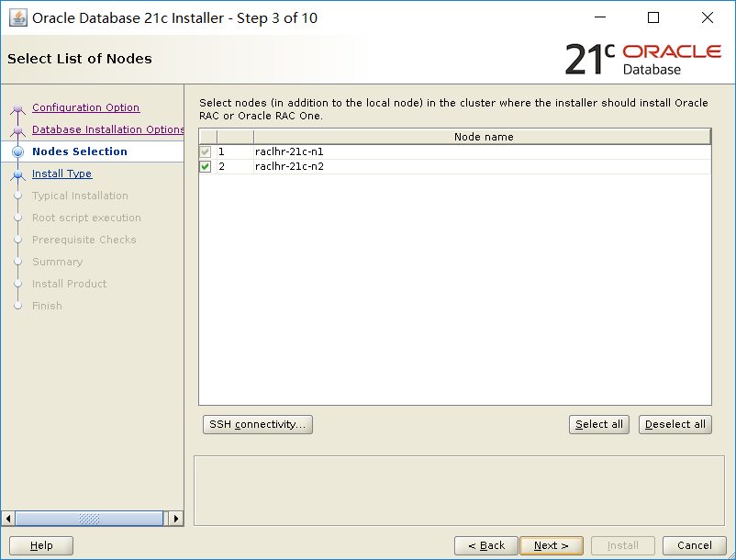
Task: Open the SSH connectivity settings
Action: tap(258, 424)
